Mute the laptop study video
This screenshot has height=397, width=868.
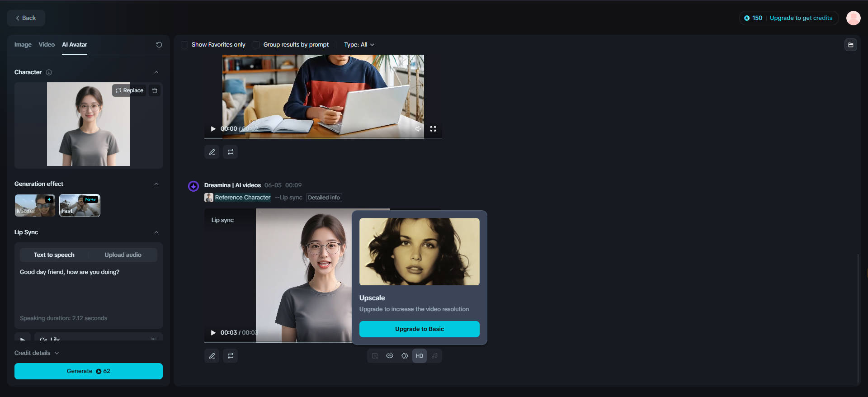tap(418, 129)
